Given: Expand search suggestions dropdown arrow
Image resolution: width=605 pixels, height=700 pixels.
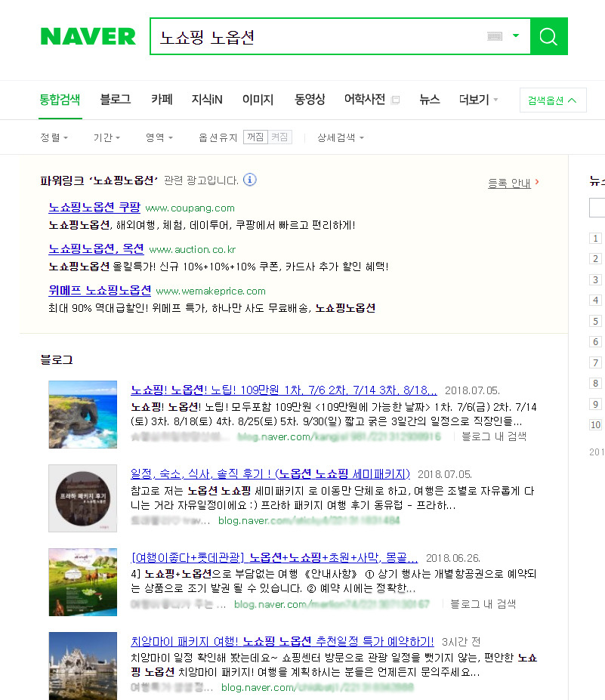Looking at the screenshot, I should point(516,35).
